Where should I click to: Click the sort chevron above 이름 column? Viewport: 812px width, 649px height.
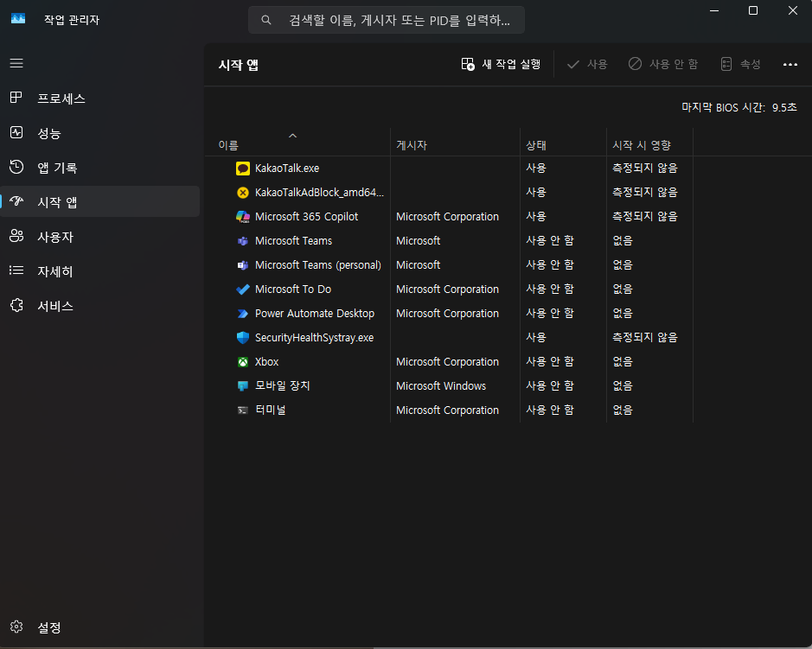(x=292, y=136)
